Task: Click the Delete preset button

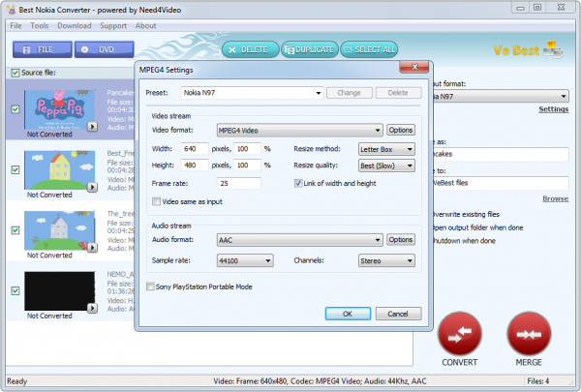Action: point(398,93)
